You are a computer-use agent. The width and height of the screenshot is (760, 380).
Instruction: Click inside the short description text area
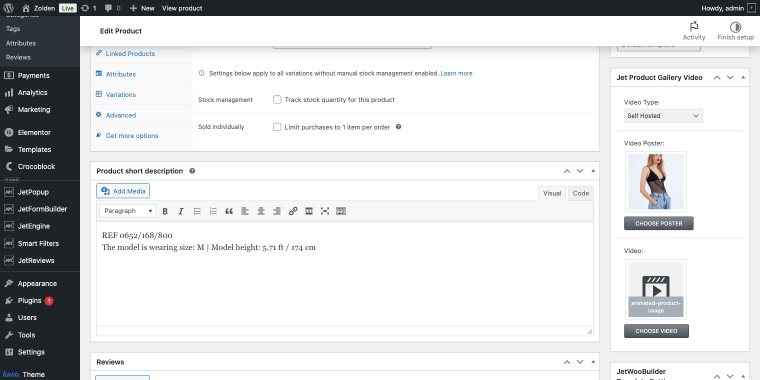[x=345, y=274]
